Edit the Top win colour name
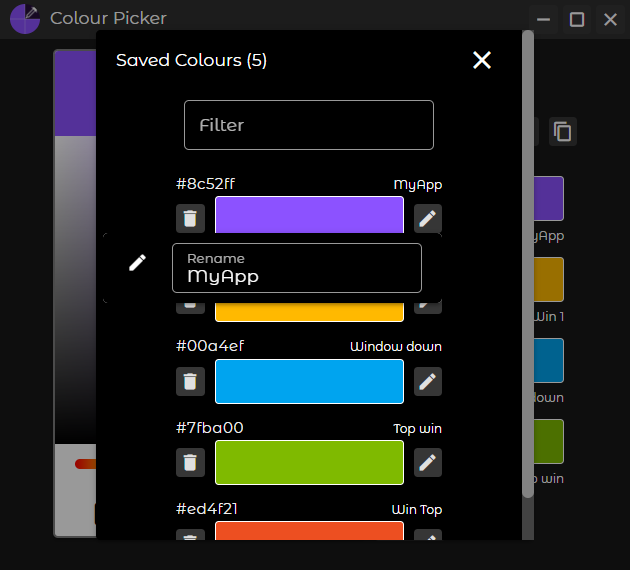This screenshot has height=570, width=630. pyautogui.click(x=428, y=462)
